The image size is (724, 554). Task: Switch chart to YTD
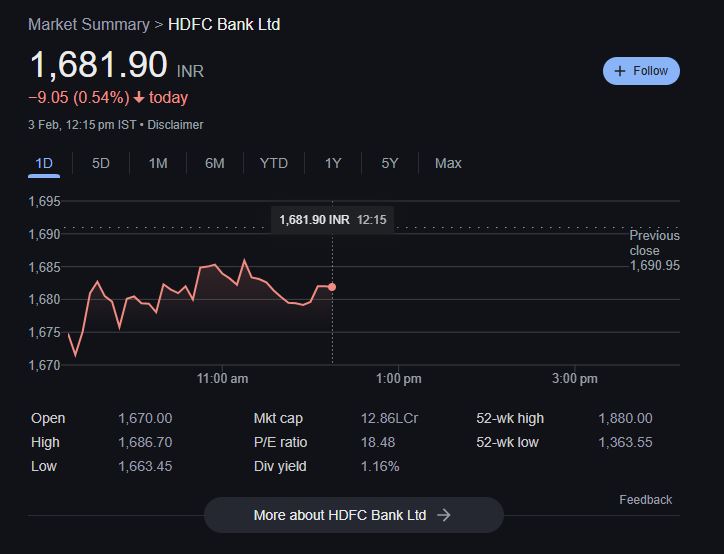pyautogui.click(x=274, y=163)
